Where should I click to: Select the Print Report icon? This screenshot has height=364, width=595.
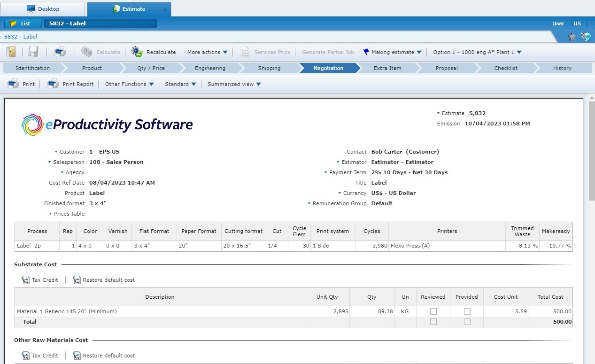53,84
